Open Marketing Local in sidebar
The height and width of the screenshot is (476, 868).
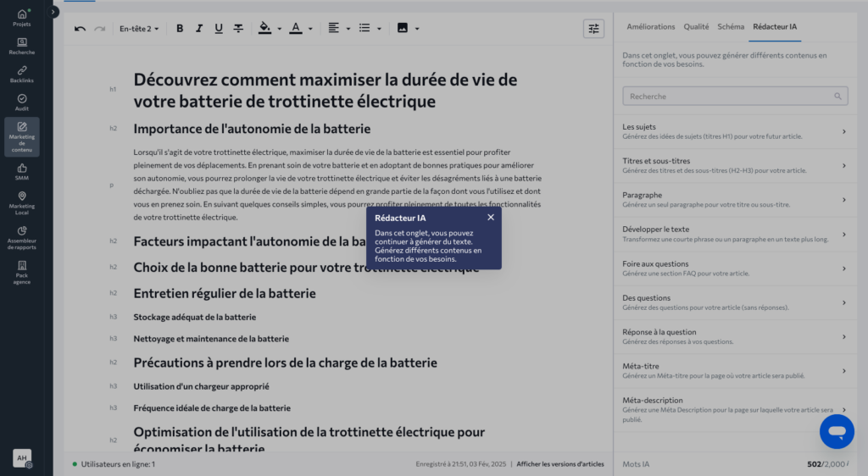point(21,203)
